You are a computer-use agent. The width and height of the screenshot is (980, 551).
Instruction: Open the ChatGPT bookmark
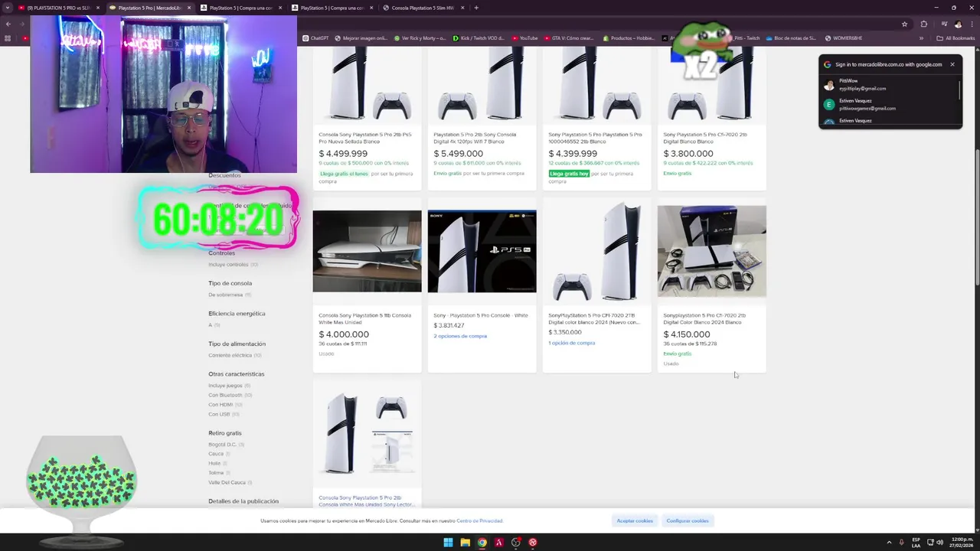315,38
